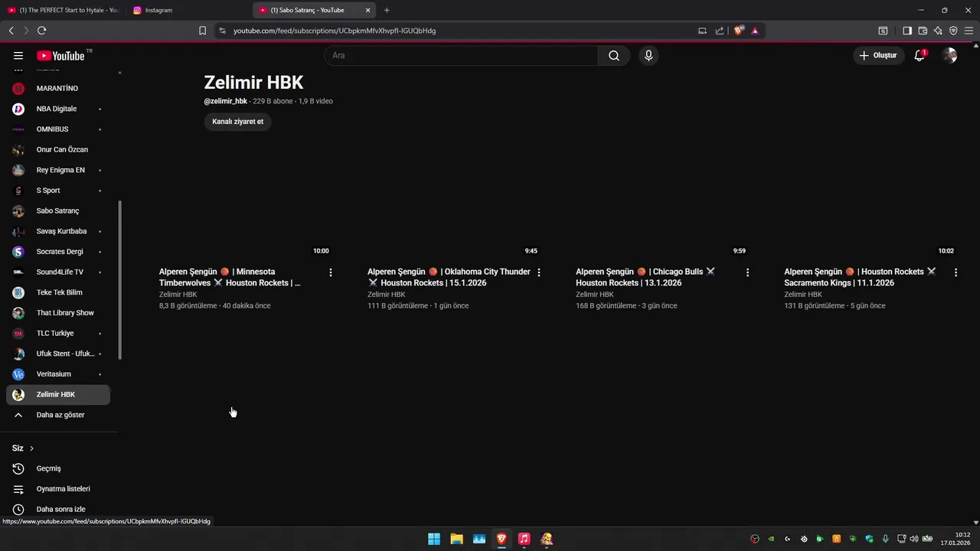Open options for Minnesota Timberwolves video
The image size is (980, 551).
(x=331, y=272)
